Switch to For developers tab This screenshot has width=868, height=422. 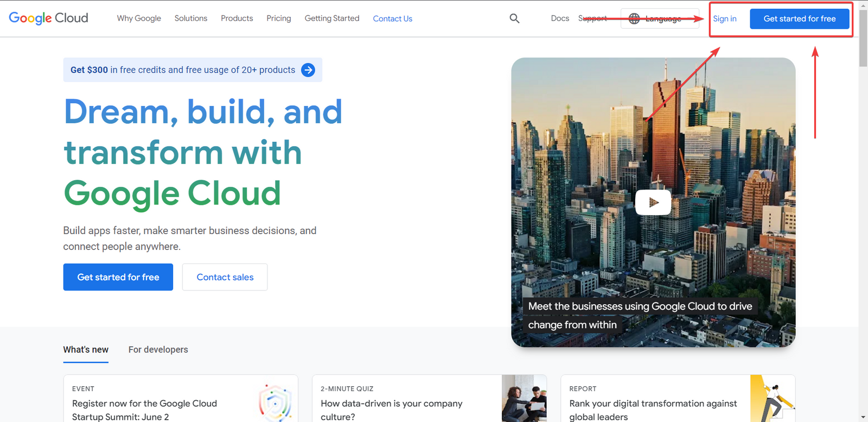[x=158, y=350]
